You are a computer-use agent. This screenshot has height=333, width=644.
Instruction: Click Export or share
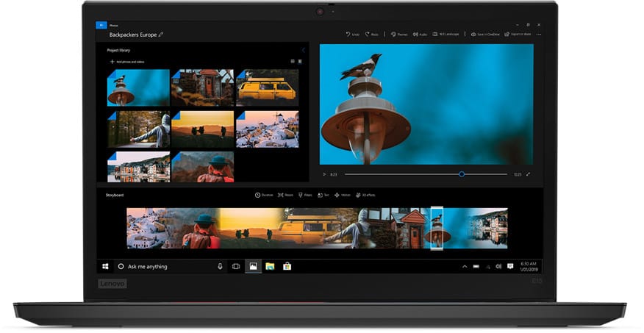(x=518, y=35)
